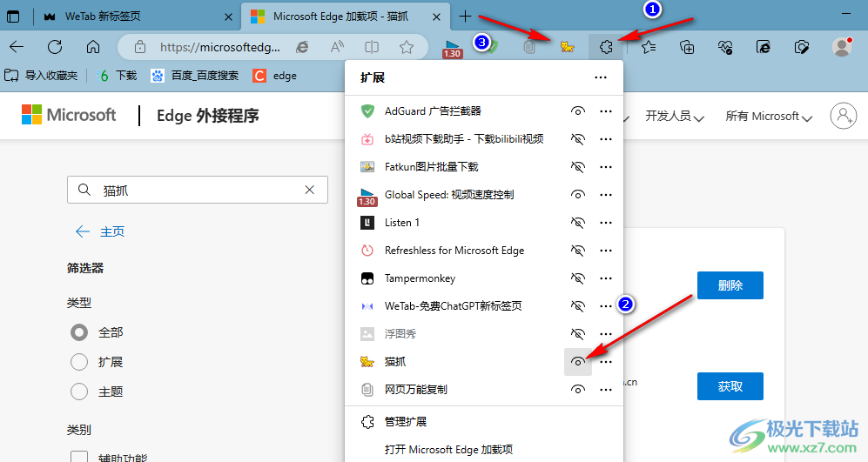Clear the 猫抓 search box text
868x462 pixels.
[309, 190]
